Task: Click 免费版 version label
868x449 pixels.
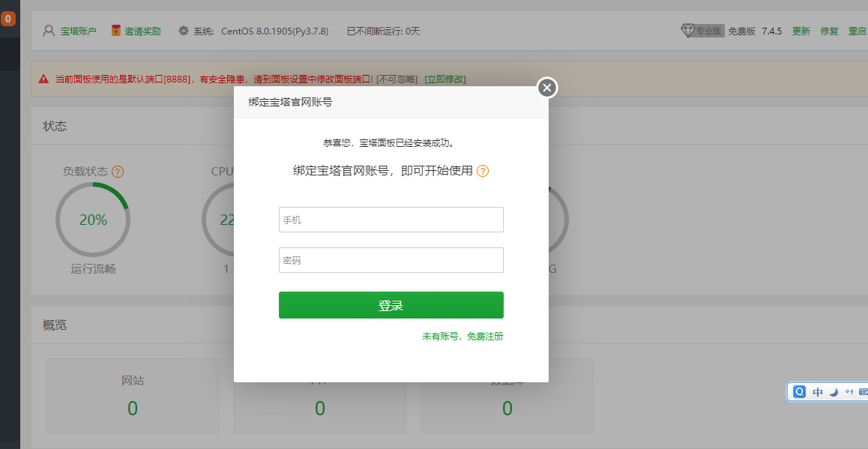Action: pyautogui.click(x=742, y=31)
